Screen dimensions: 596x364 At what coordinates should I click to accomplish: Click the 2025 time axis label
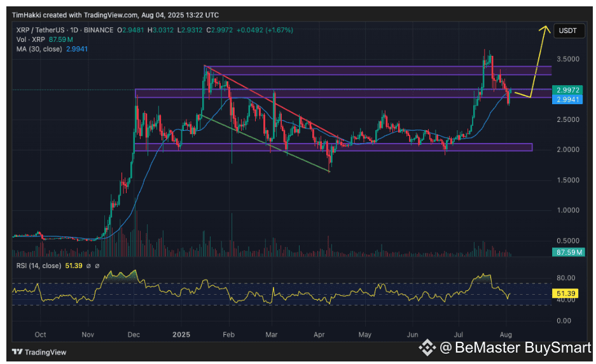pos(181,335)
